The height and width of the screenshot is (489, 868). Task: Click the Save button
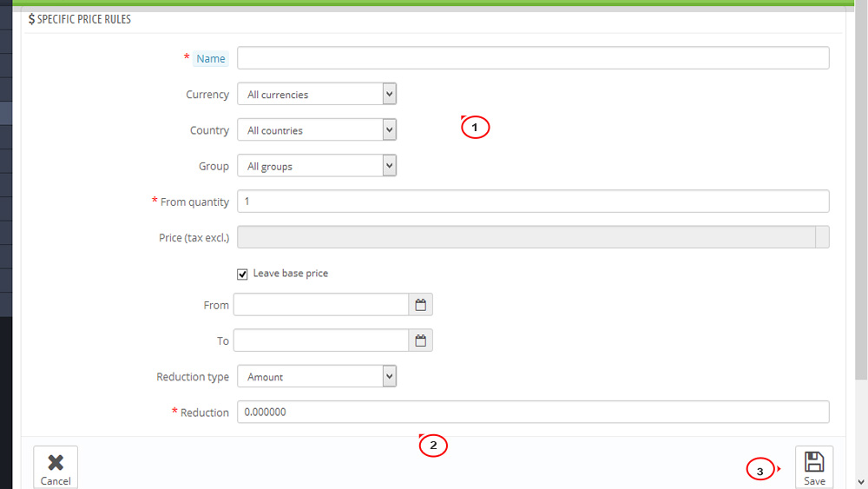pos(814,467)
